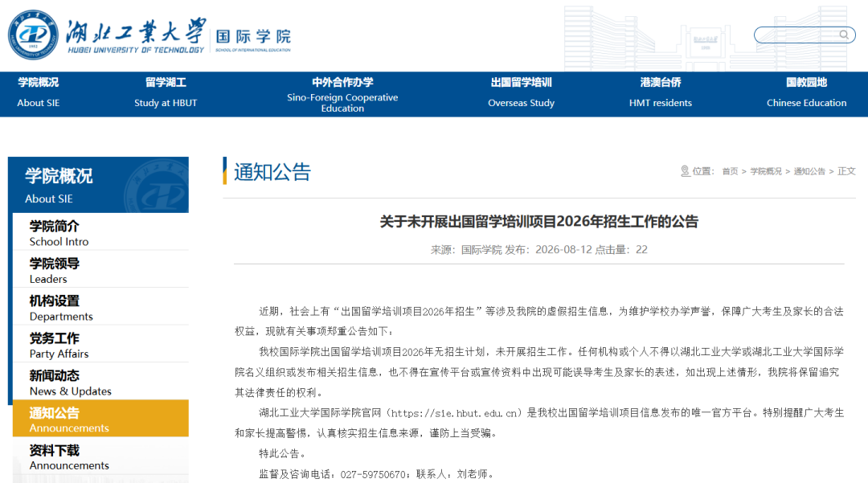
Task: Click the 点击量：22 view count
Action: 621,249
